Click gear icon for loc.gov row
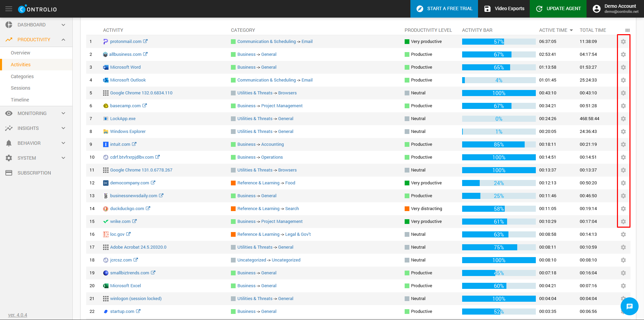 (623, 234)
